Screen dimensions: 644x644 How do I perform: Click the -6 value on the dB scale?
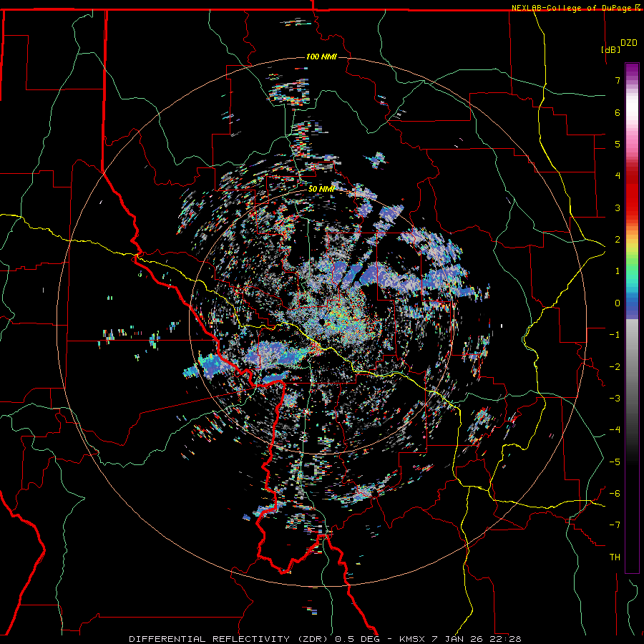[x=615, y=494]
